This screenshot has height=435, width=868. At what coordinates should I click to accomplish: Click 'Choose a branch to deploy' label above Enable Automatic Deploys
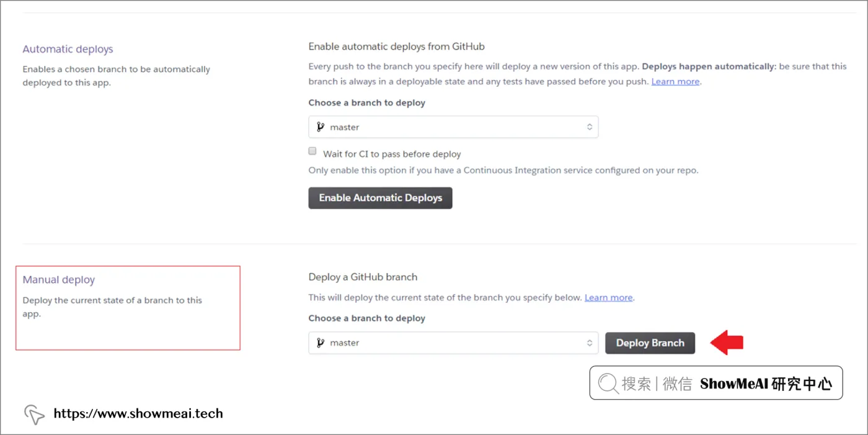pyautogui.click(x=367, y=102)
